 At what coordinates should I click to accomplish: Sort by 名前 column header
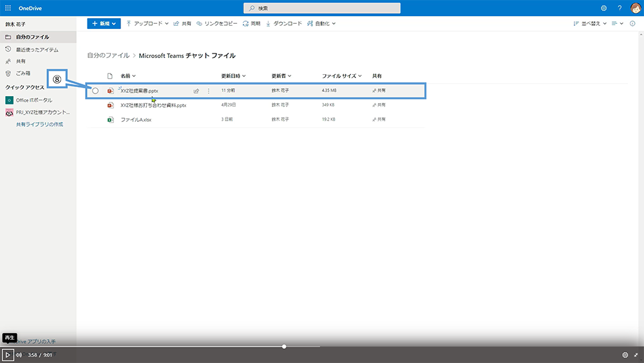128,76
